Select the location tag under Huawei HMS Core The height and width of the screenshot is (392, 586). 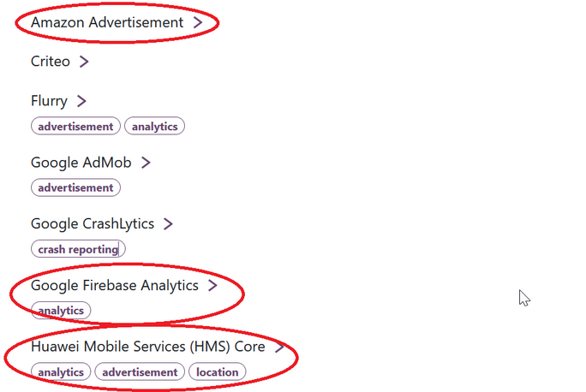[x=217, y=371]
